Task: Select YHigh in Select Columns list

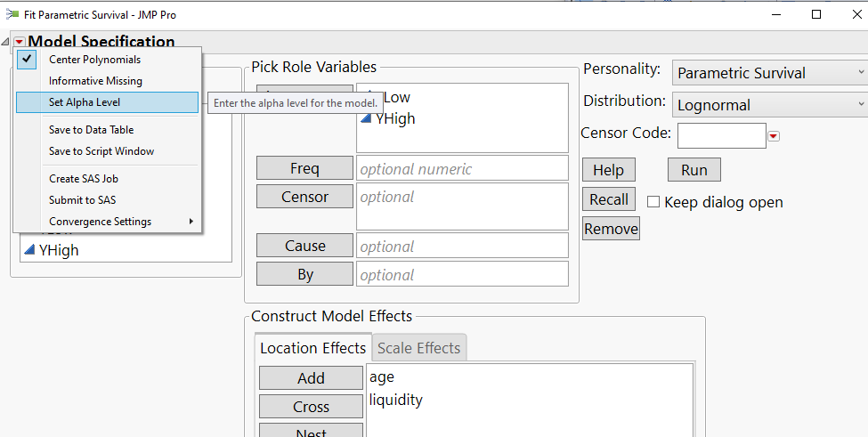Action: pos(58,251)
